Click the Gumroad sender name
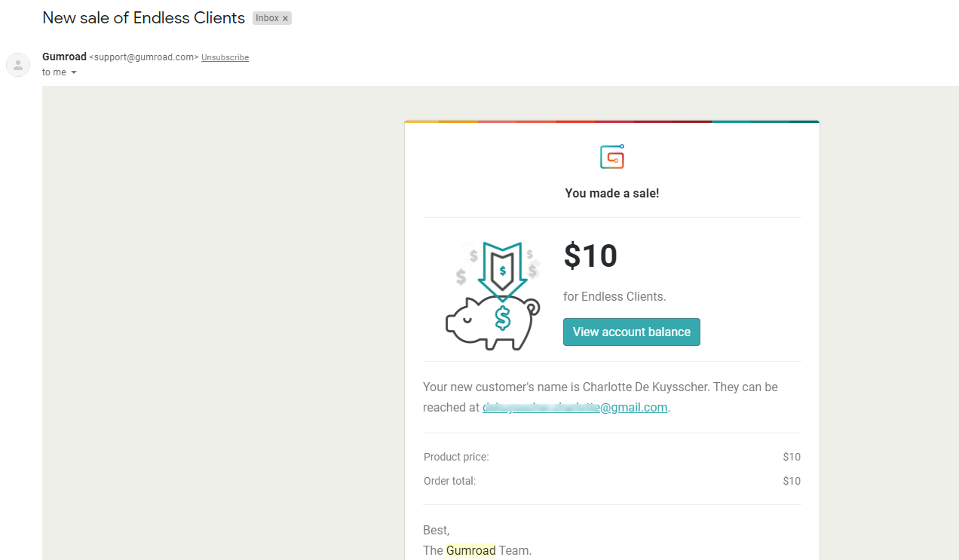 pyautogui.click(x=64, y=57)
